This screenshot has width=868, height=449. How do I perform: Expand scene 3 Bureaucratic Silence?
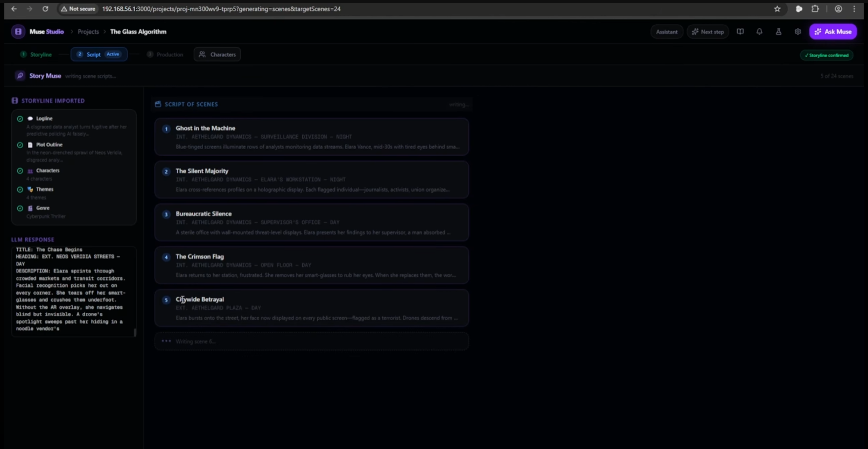click(x=312, y=222)
